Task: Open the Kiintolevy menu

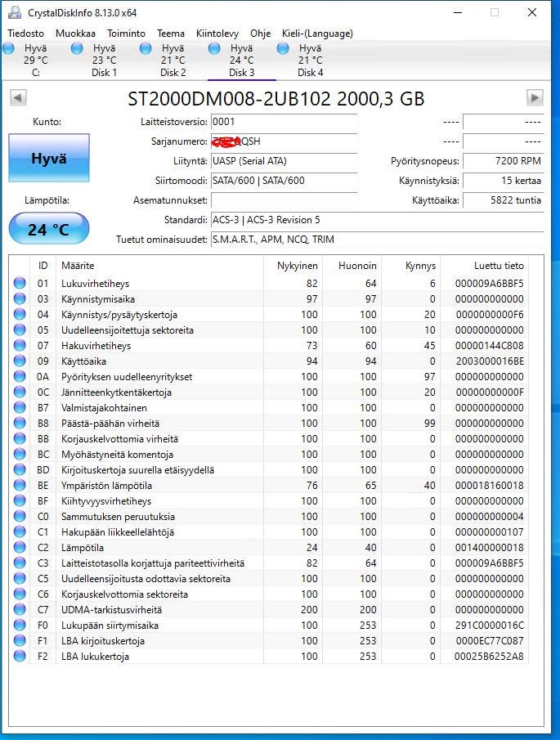Action: [217, 34]
